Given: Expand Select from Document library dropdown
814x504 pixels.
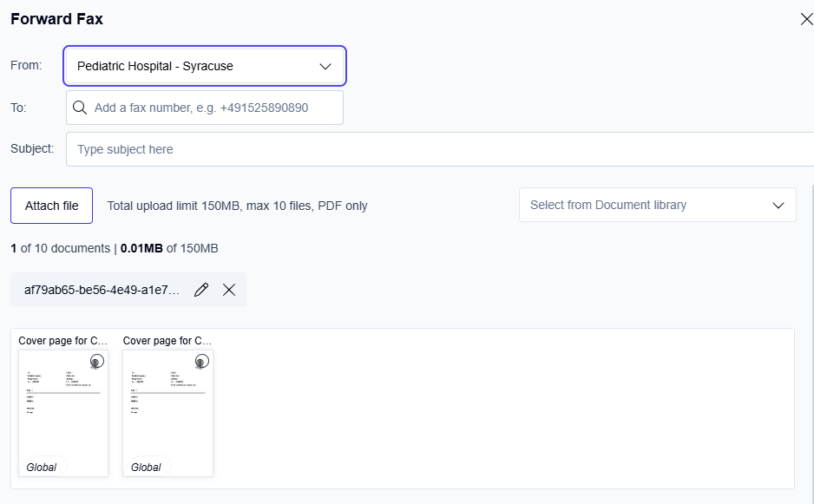Looking at the screenshot, I should 656,206.
